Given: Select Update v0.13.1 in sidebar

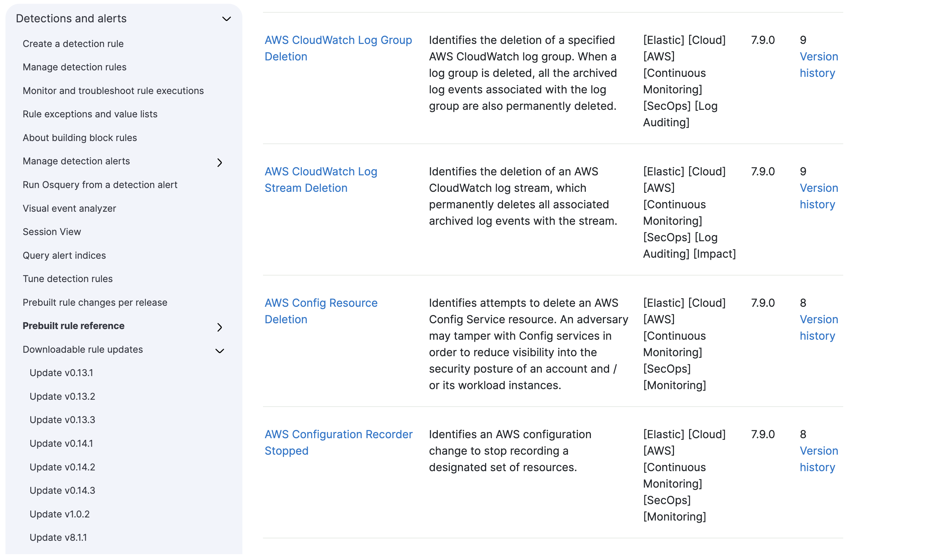Looking at the screenshot, I should tap(61, 373).
